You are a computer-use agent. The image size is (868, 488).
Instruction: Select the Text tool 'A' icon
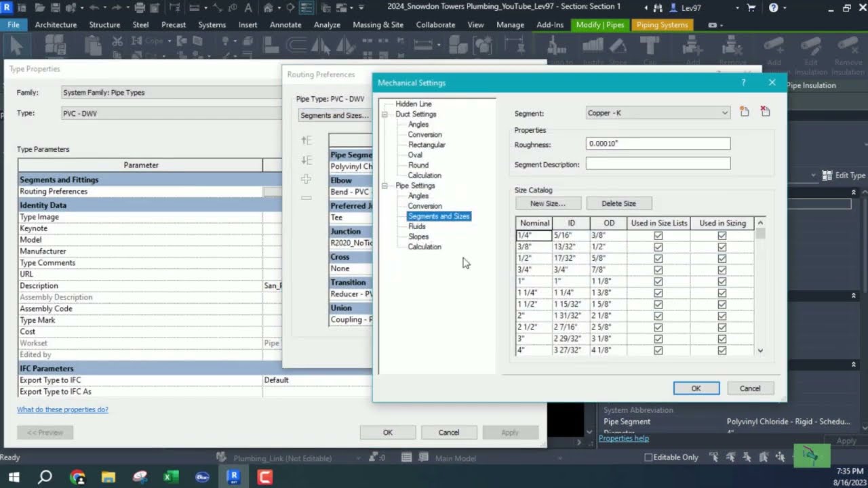click(x=248, y=7)
